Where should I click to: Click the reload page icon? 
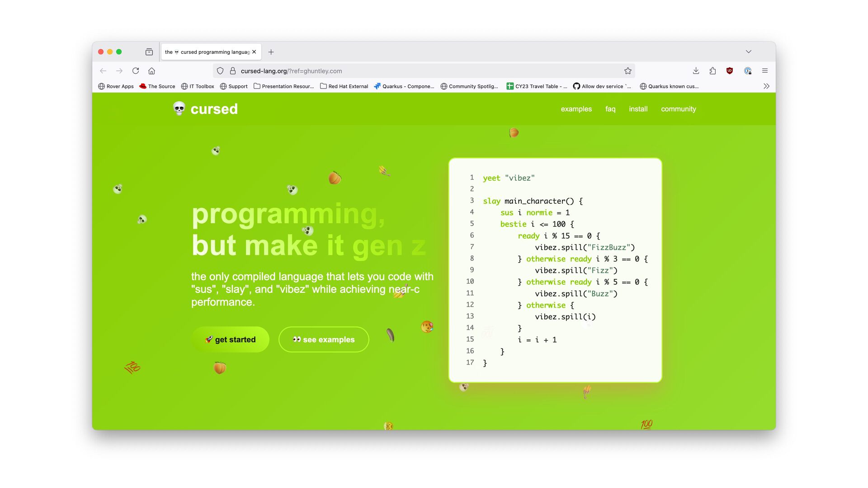[136, 71]
